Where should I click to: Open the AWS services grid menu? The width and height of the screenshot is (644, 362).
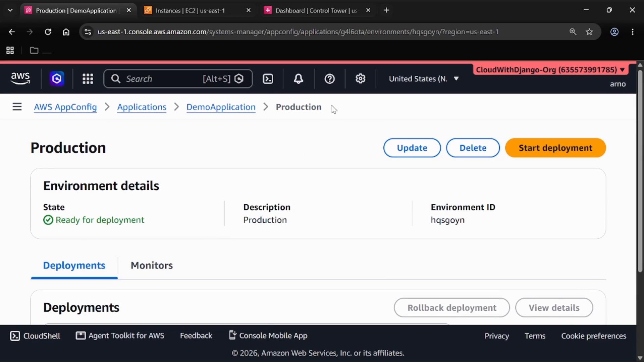88,79
